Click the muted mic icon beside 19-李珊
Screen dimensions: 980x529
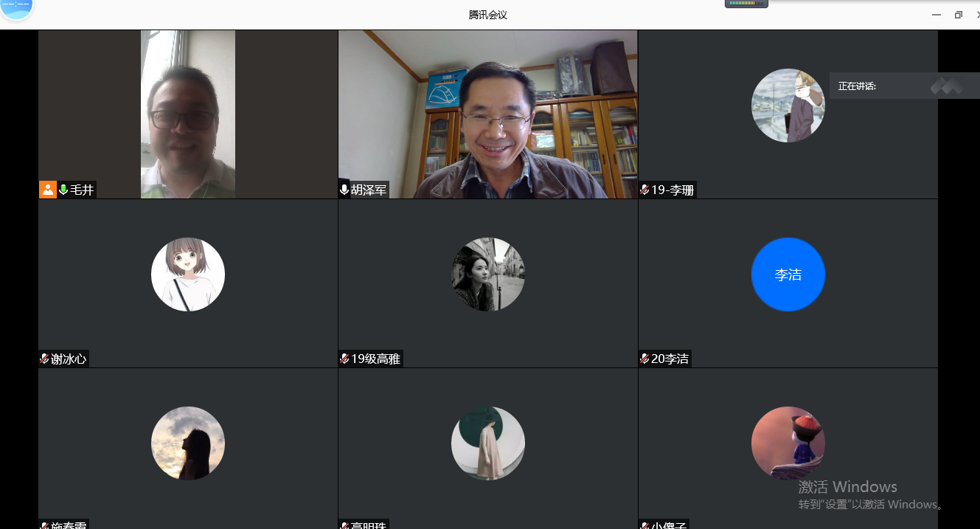(644, 190)
